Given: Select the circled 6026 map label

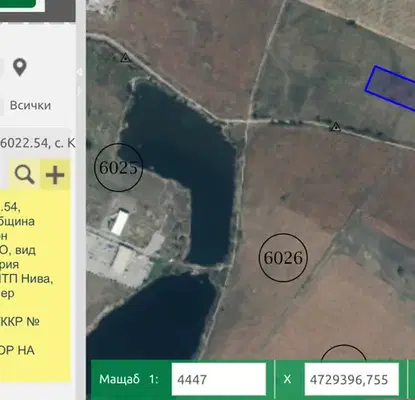Looking at the screenshot, I should pyautogui.click(x=283, y=258).
